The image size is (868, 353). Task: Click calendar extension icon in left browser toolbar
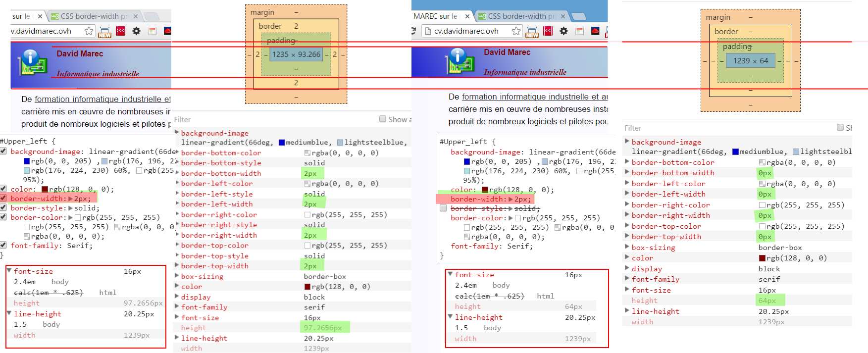click(x=152, y=31)
